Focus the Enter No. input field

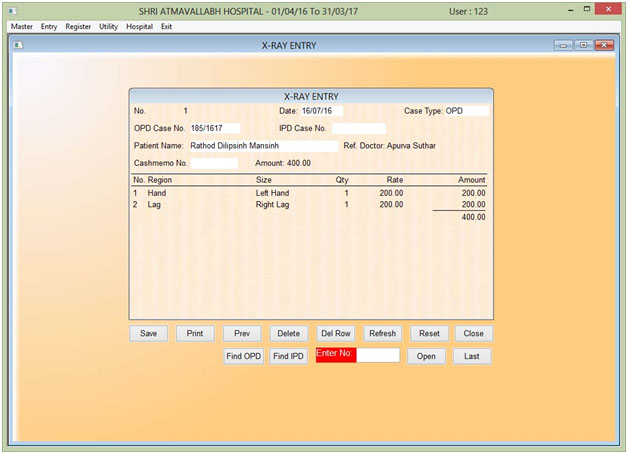(378, 355)
